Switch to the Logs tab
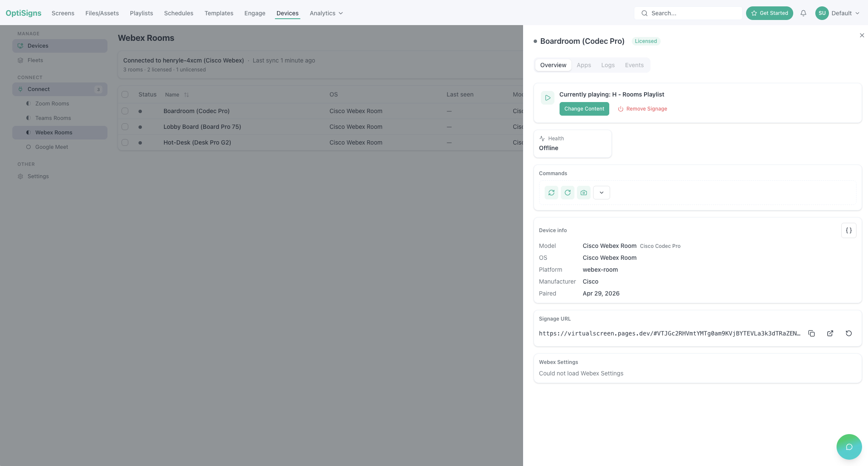Viewport: 868px width, 466px height. pos(608,65)
